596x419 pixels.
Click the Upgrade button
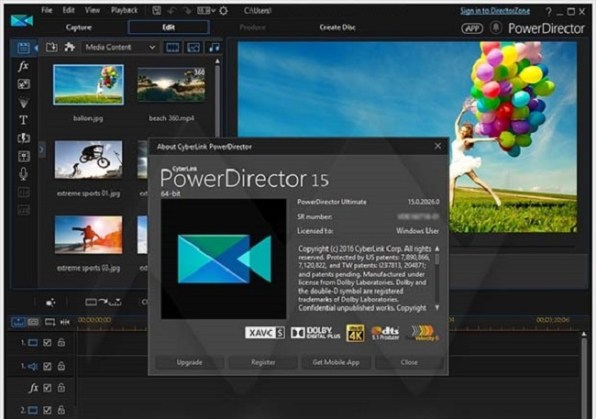click(189, 362)
